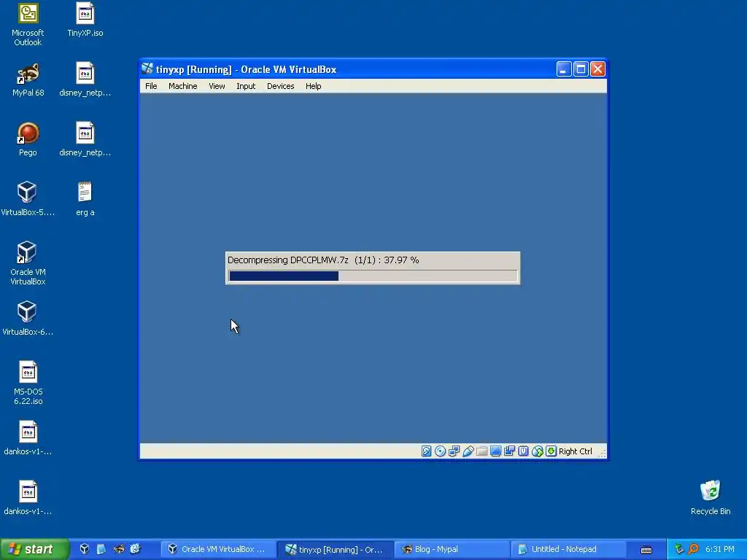
Task: Open the Devices menu
Action: pyautogui.click(x=280, y=86)
